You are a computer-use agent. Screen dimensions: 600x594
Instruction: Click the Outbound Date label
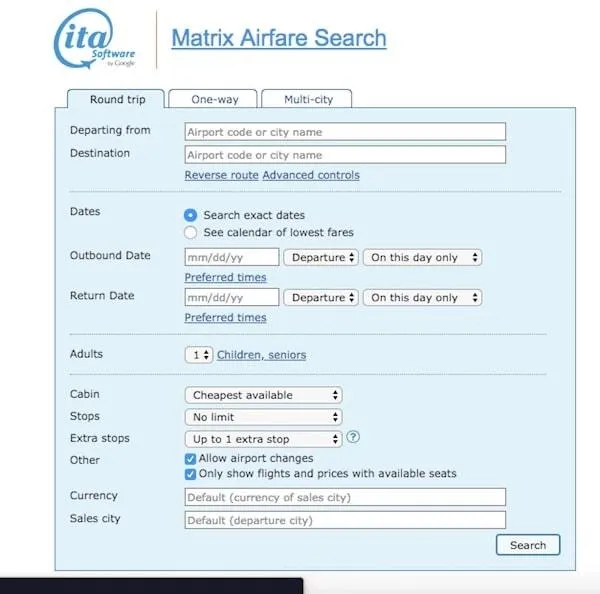[x=110, y=255]
